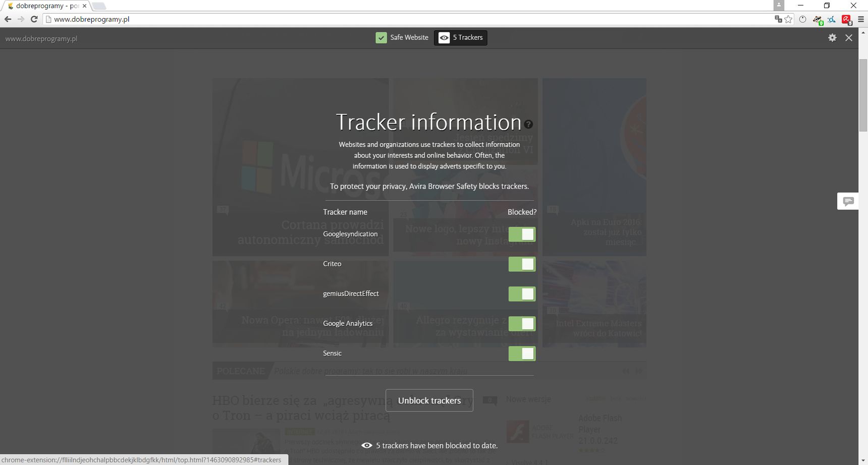Toggle Google Analytics tracker blocking switch
Screen dimensions: 868x465
(522, 323)
